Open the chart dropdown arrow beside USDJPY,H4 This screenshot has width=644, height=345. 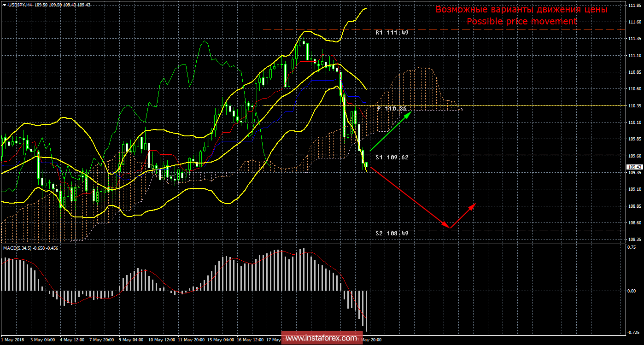[4, 4]
